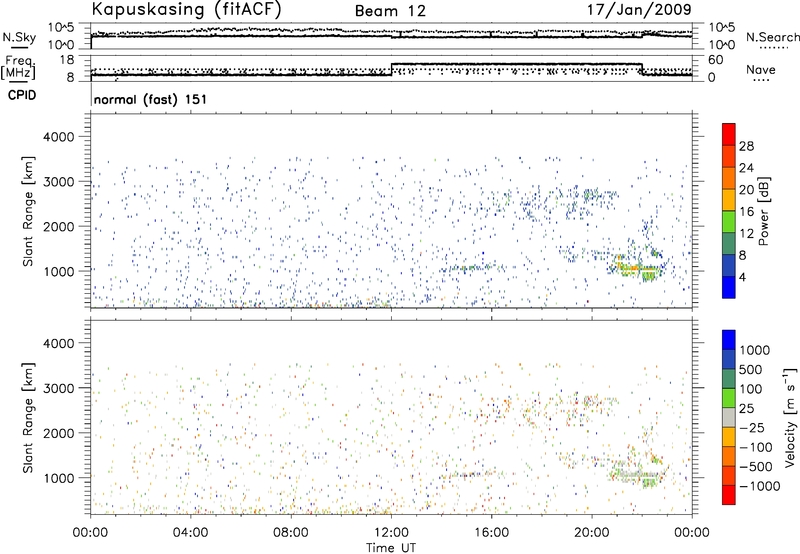Click the '28' power colorbar tick
The image size is (800, 554).
click(x=746, y=146)
